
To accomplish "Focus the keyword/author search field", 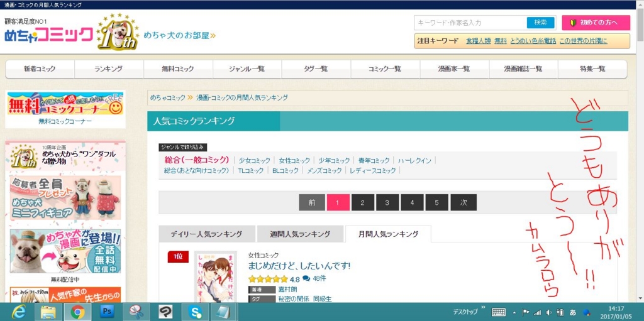I will 470,23.
